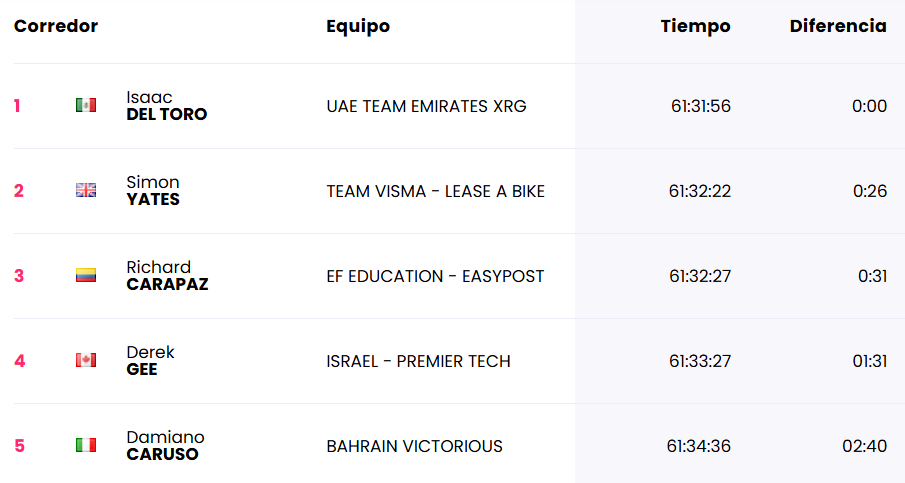Click the Italy flag icon
The width and height of the screenshot is (905, 483).
point(86,445)
